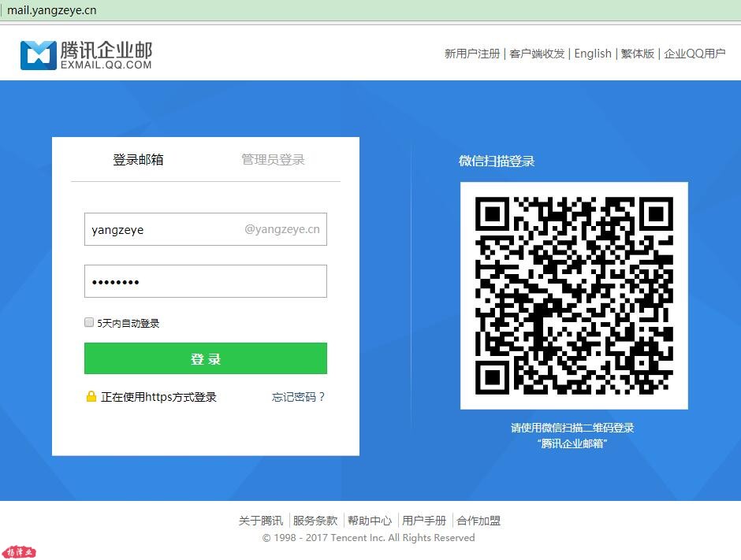Open the 合作加盟 footer link
Screen dimensions: 741x560
(478, 521)
